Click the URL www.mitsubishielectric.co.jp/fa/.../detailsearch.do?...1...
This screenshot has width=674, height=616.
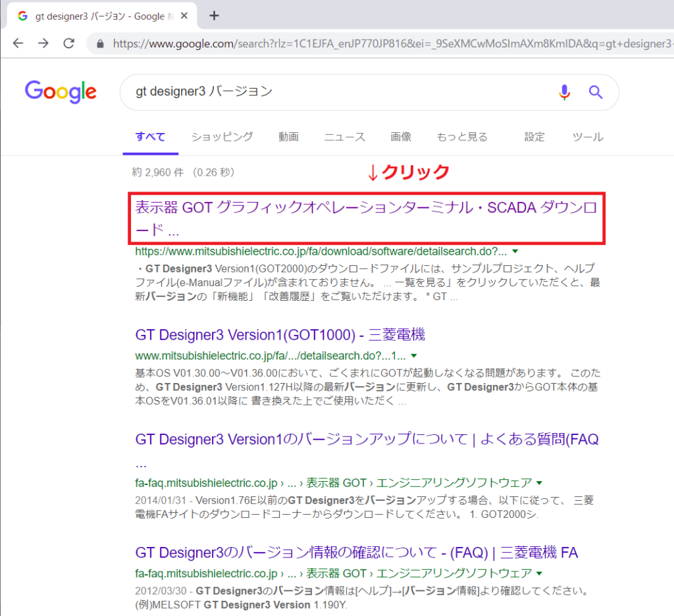pyautogui.click(x=270, y=356)
